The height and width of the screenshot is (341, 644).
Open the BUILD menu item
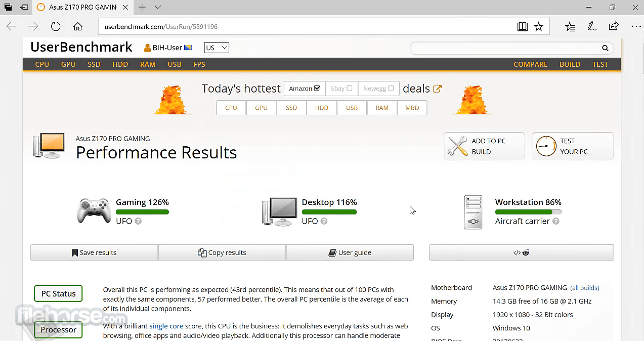(570, 64)
